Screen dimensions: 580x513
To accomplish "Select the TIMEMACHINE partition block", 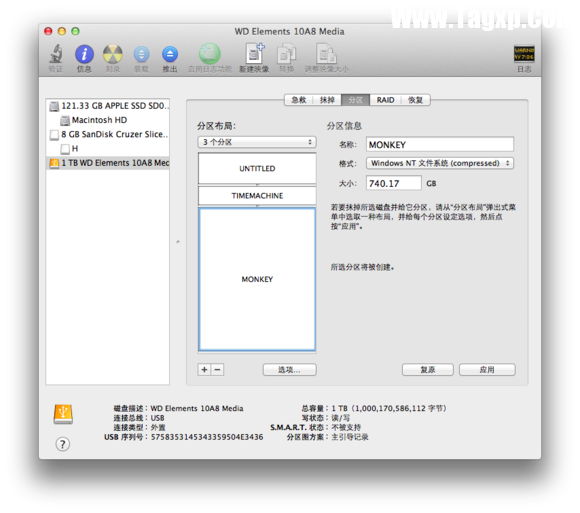I will 257,196.
